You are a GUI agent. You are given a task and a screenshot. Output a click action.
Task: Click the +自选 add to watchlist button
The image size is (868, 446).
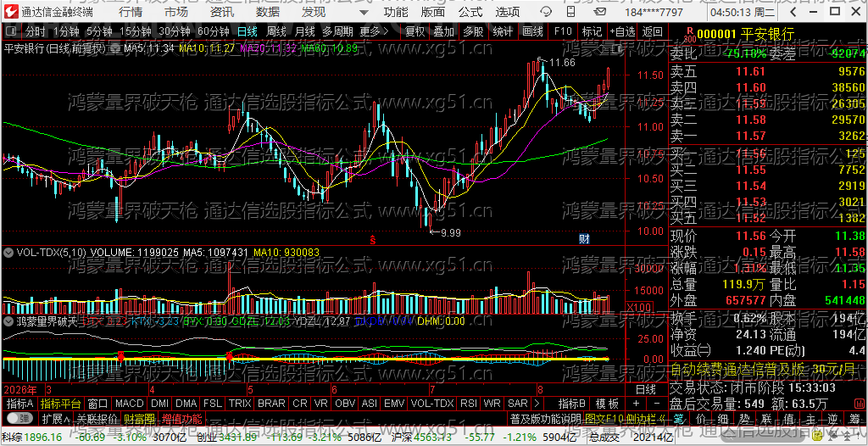tap(622, 31)
